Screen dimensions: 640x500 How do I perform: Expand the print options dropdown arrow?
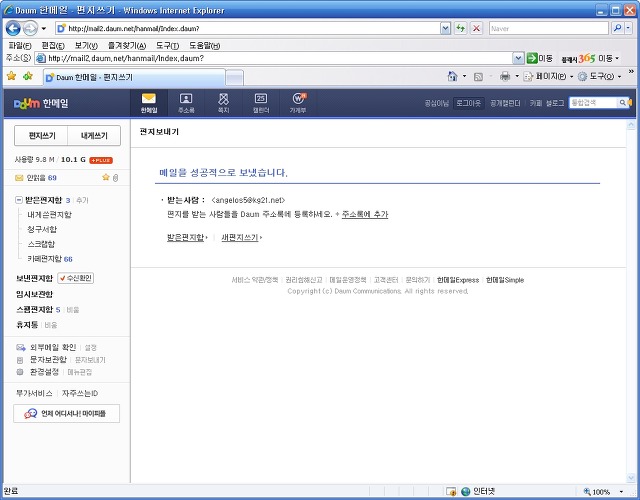tap(517, 76)
